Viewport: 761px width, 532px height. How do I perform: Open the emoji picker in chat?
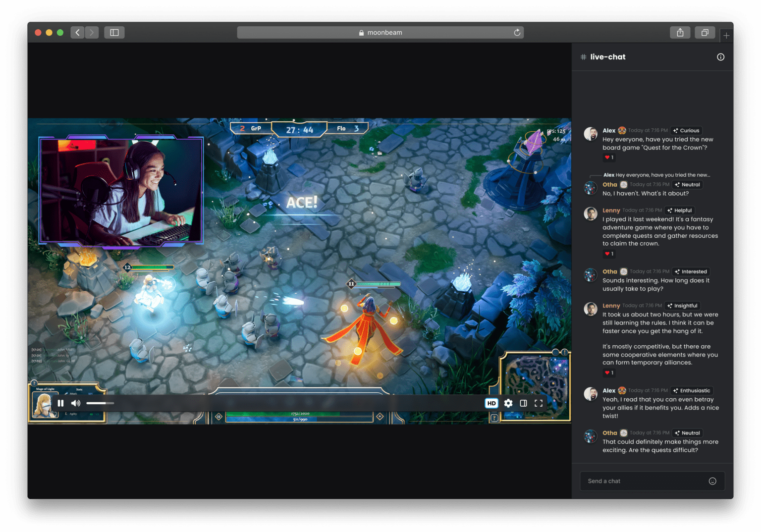[x=712, y=481]
